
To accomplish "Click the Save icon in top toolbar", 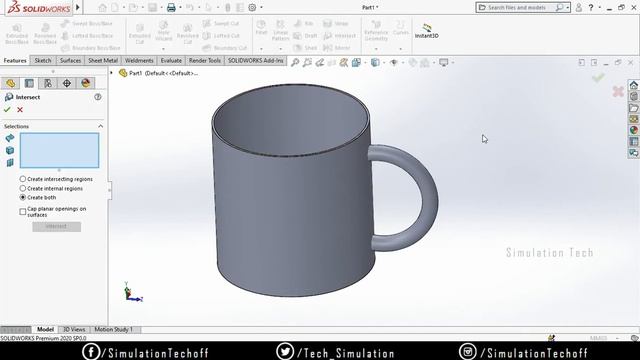I will tap(152, 7).
